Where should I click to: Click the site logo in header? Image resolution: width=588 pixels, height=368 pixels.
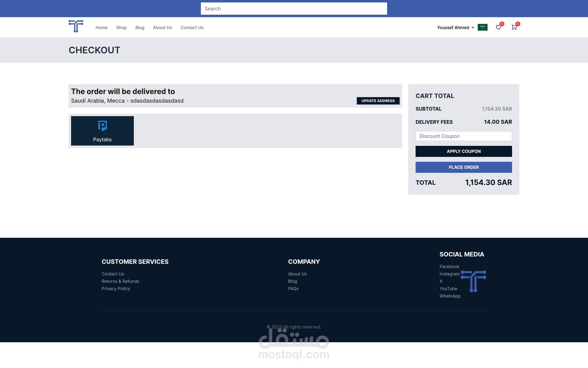point(76,26)
